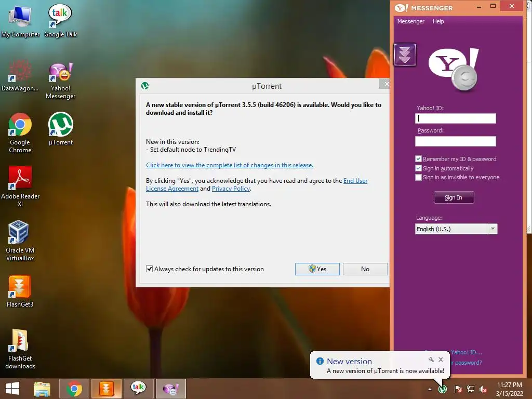
Task: Focus the Yahoo! ID input field
Action: [x=455, y=118]
